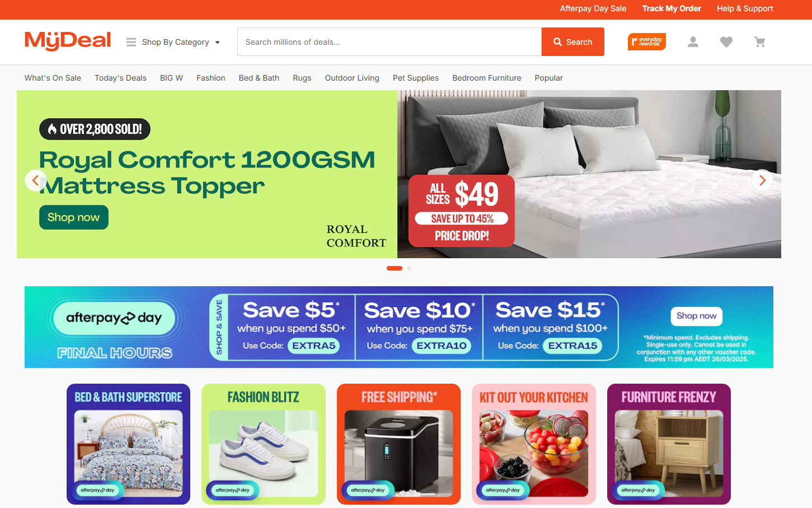The width and height of the screenshot is (812, 508).
Task: Open the Today's Deals menu item
Action: tap(120, 78)
